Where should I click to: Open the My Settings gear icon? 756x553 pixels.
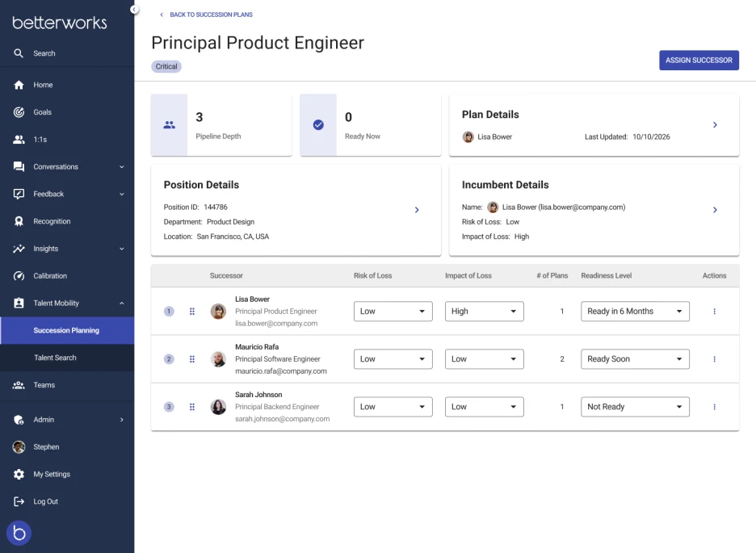tap(18, 474)
